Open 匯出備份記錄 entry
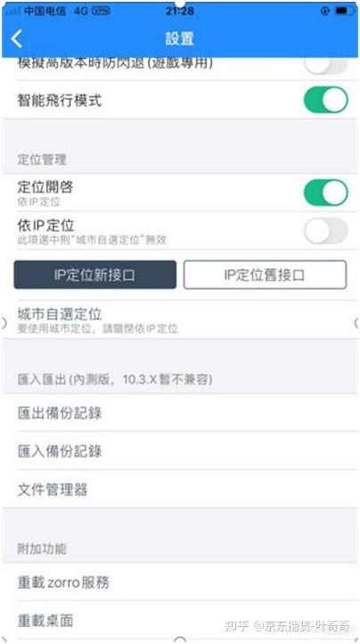The image size is (360, 644). point(180,413)
